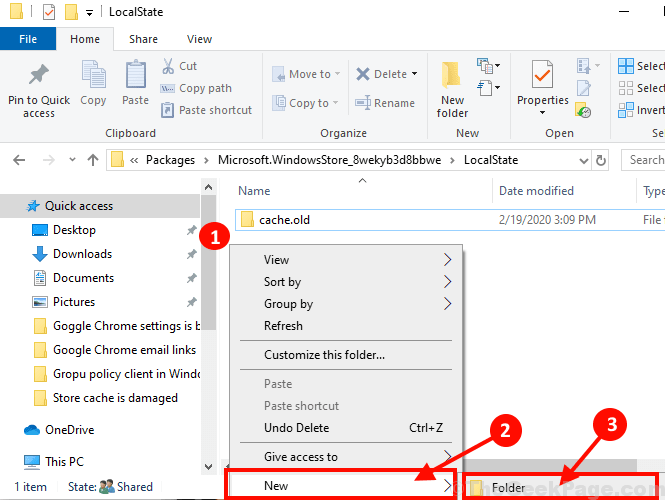Click the Cut scissors icon
Screen dimensions: 665x500
168,66
